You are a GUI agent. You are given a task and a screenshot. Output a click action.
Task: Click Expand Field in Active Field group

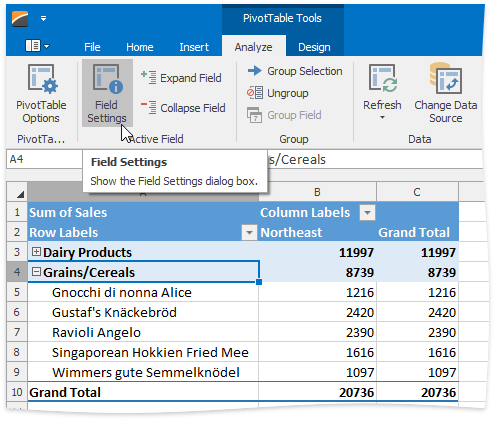(181, 78)
